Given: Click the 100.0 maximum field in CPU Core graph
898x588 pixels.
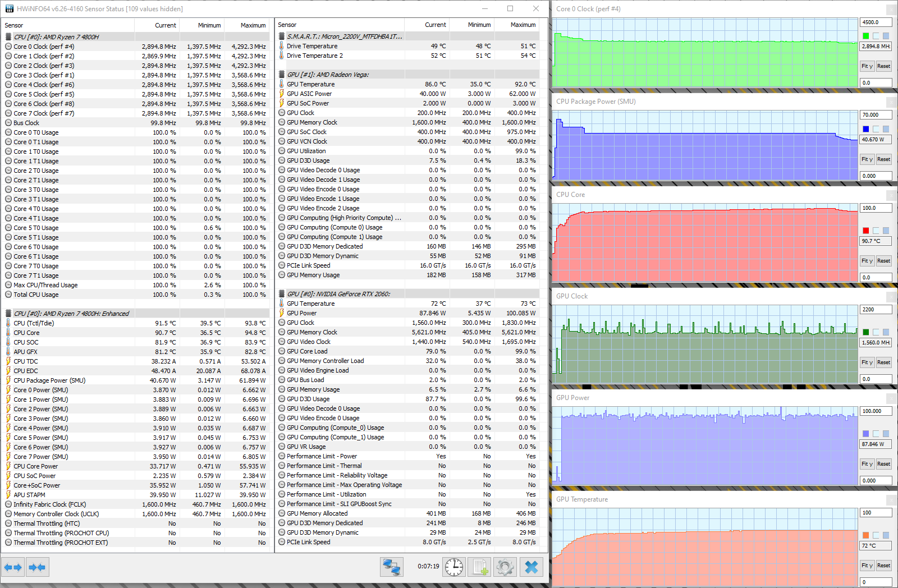Looking at the screenshot, I should [x=876, y=208].
